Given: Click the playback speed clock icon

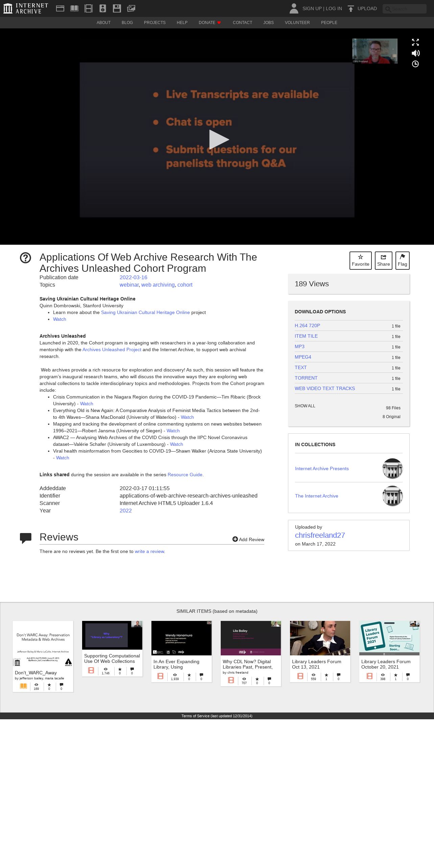Looking at the screenshot, I should pyautogui.click(x=415, y=64).
